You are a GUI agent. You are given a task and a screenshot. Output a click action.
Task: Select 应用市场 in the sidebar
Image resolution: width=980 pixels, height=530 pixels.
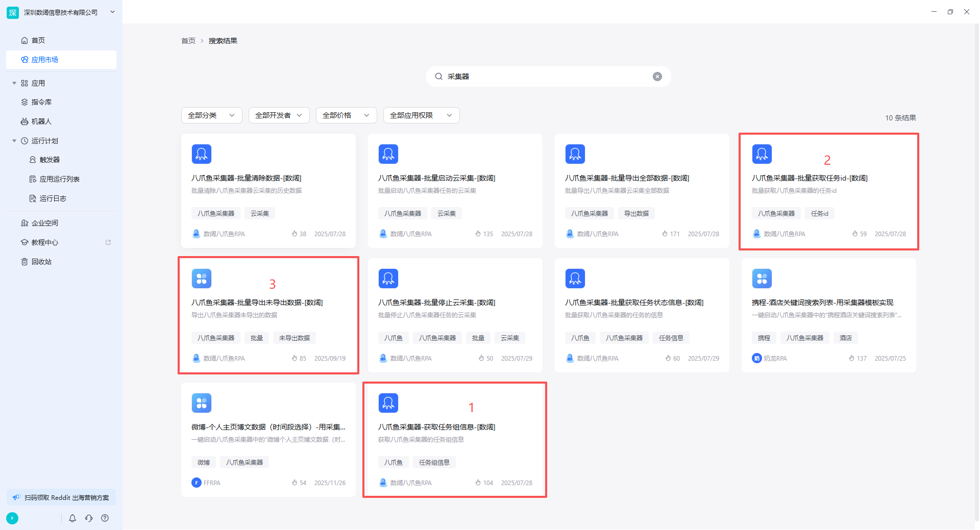pos(61,60)
